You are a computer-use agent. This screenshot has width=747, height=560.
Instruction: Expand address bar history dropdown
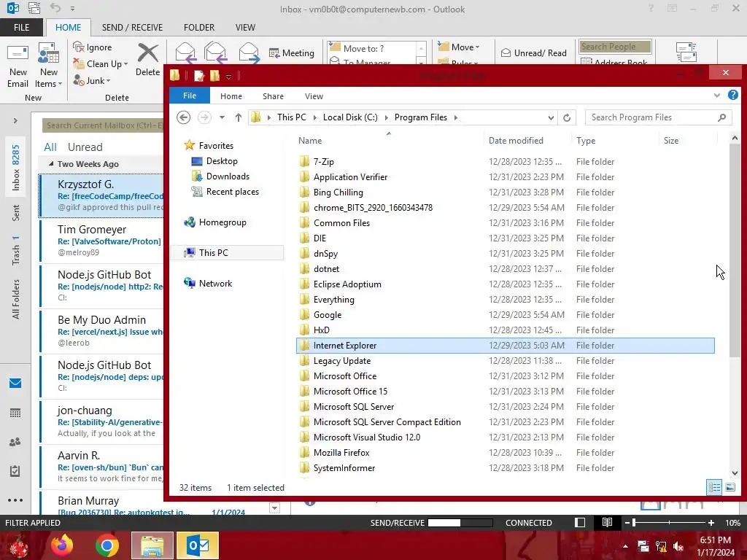click(551, 117)
